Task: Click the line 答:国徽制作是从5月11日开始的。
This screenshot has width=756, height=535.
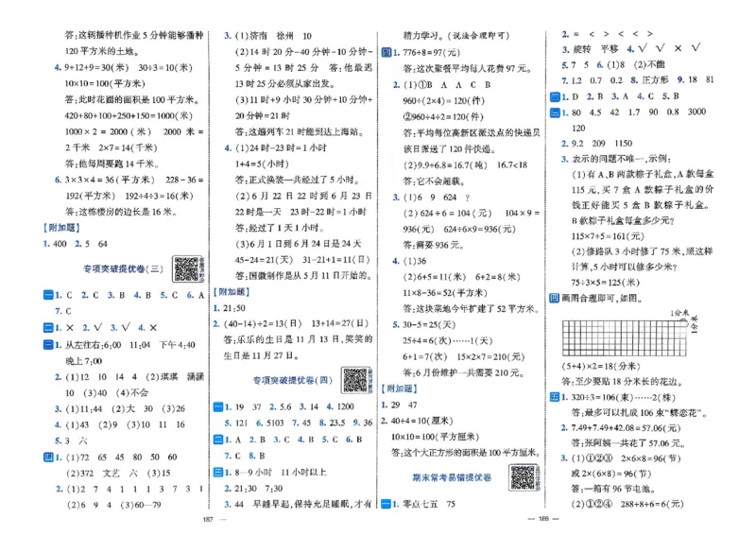Action: (x=303, y=276)
